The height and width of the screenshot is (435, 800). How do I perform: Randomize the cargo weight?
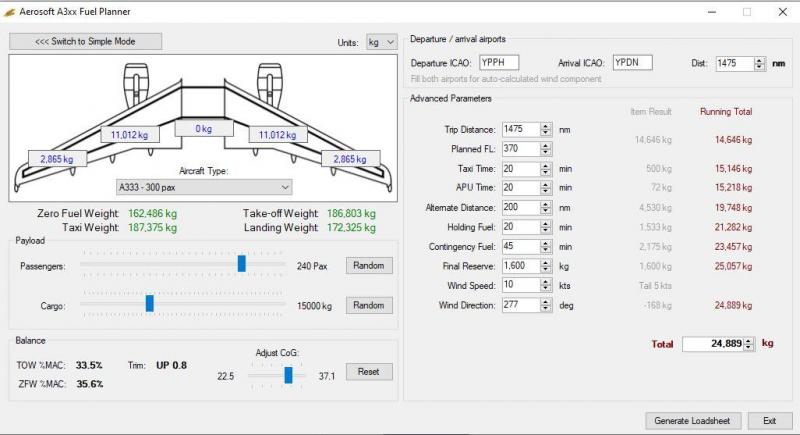[x=369, y=305]
